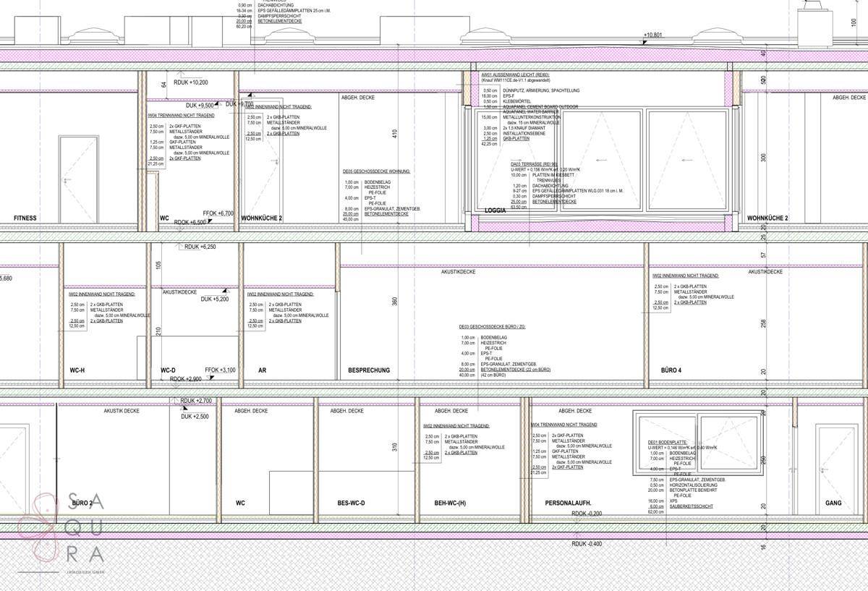
Task: Select the 'BETONPLATTE BEWEHRT' layer line
Action: click(694, 490)
